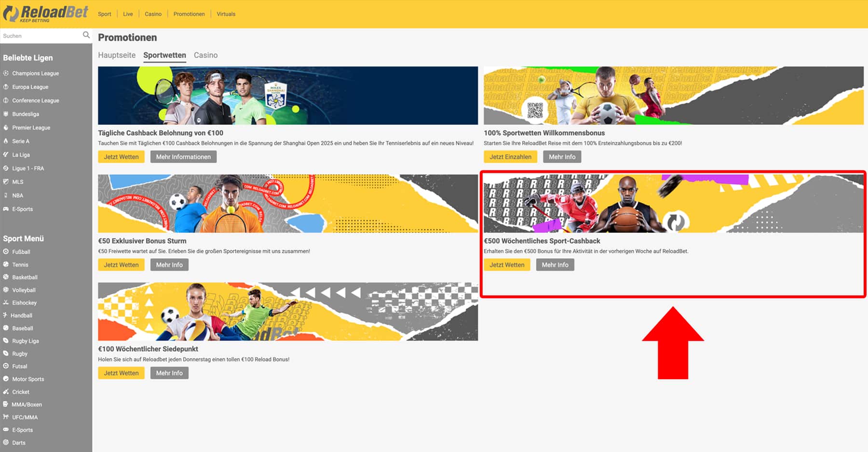Screen dimensions: 868x452
Task: Open the Live menu item in the top bar
Action: (x=127, y=14)
